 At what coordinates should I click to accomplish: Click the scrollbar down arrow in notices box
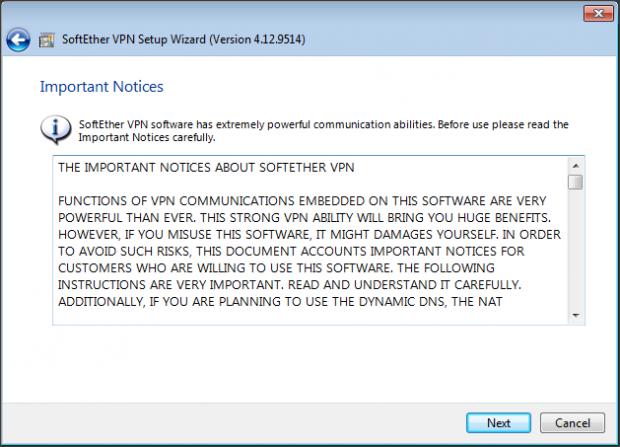click(x=575, y=315)
